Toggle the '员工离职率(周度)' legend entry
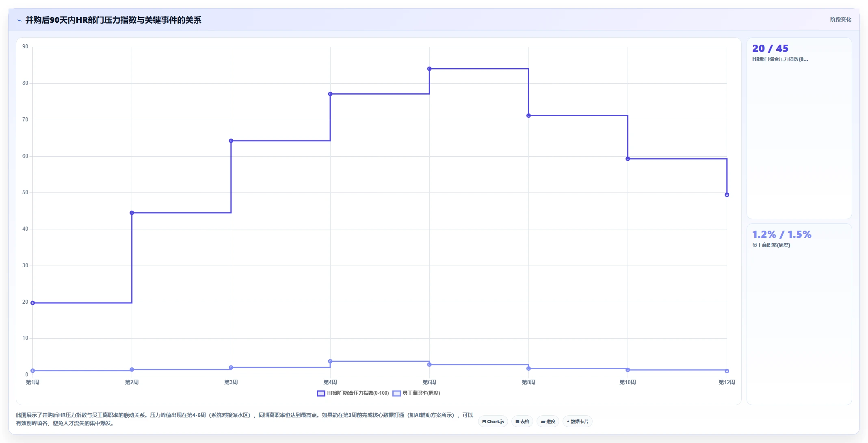Screen dimensions: 868x443 click(416, 393)
